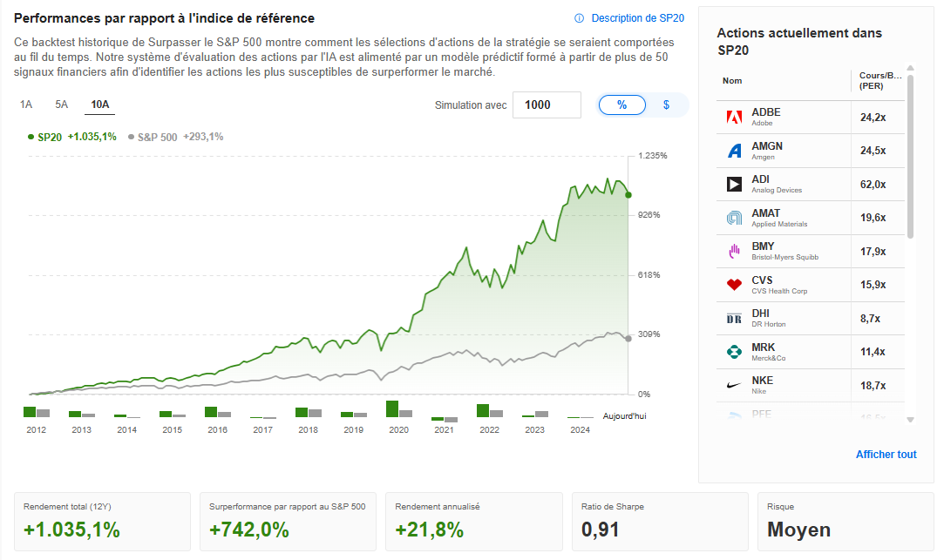Select the 5A period tab
This screenshot has width=944, height=560.
click(x=60, y=103)
